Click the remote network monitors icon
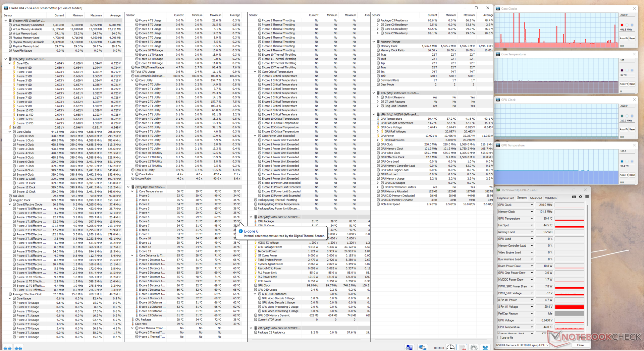 [422, 348]
